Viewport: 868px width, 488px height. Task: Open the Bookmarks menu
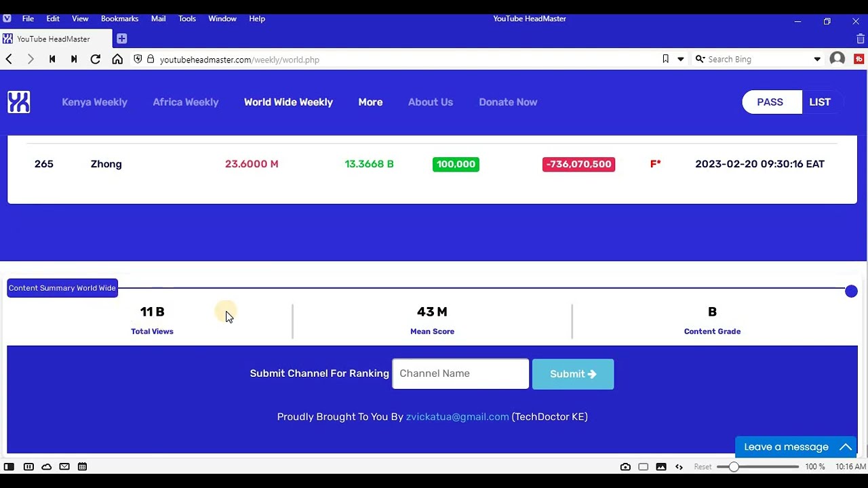click(x=119, y=18)
